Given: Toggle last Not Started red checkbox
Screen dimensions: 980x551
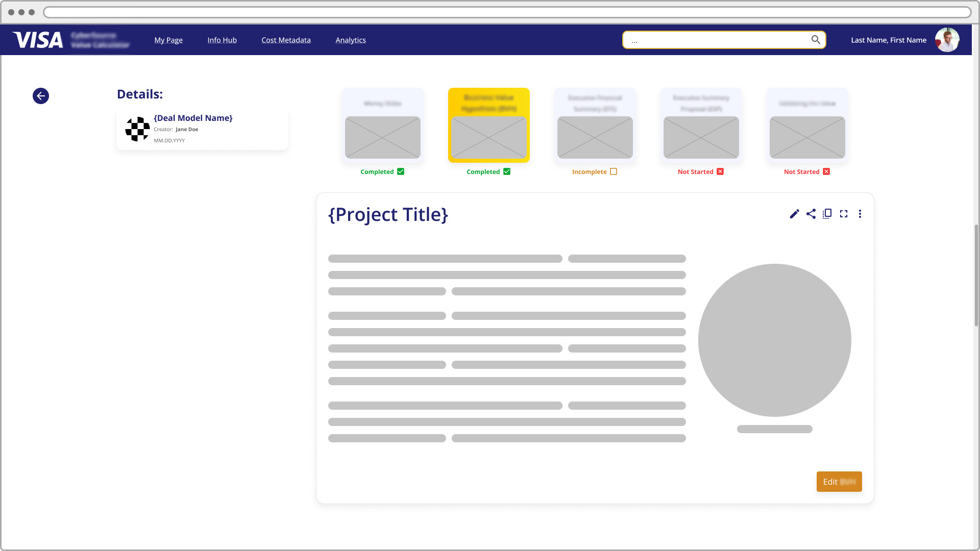Looking at the screenshot, I should point(826,171).
